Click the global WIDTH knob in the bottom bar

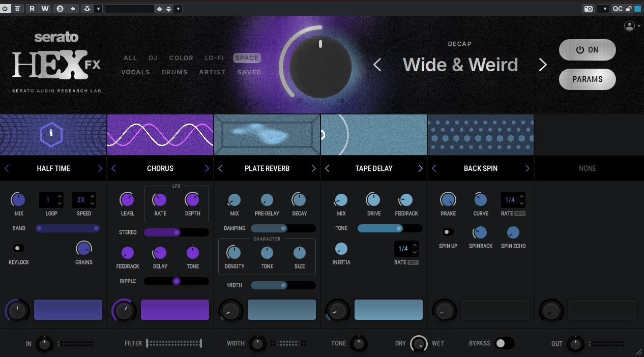coord(258,344)
